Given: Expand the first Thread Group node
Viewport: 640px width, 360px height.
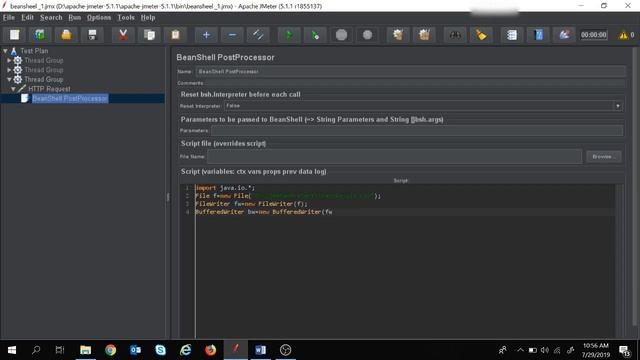Looking at the screenshot, I should tap(9, 60).
